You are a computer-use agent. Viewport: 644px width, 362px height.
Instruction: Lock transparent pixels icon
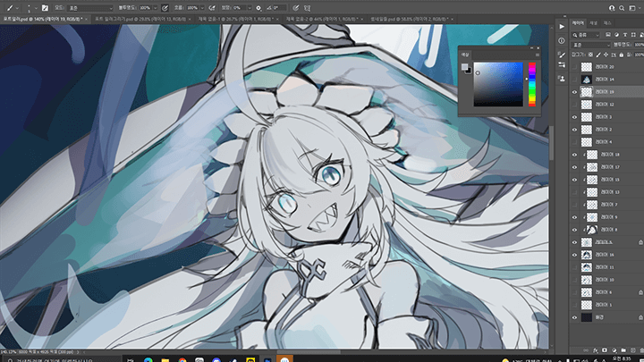(x=590, y=55)
